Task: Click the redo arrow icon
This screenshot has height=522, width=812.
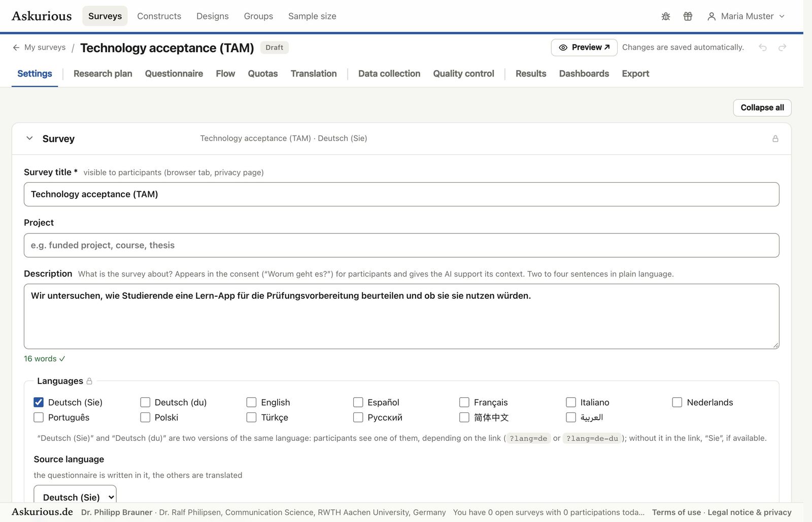Action: 782,47
